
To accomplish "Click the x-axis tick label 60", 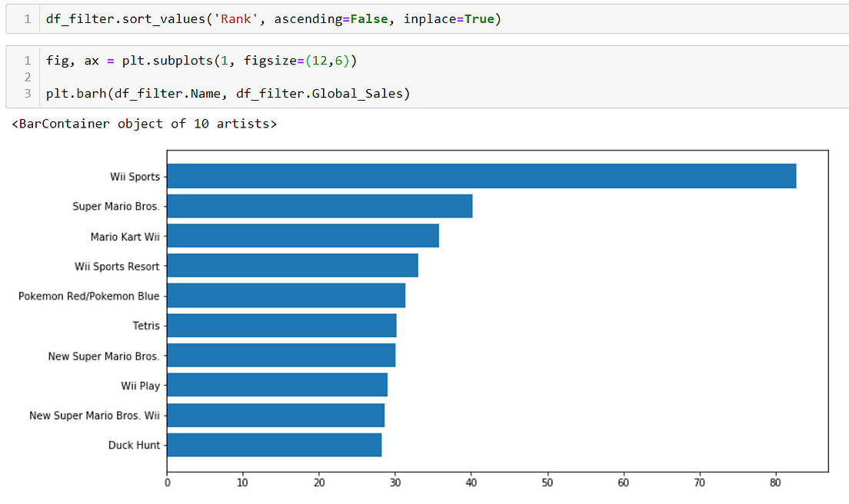I will [623, 482].
